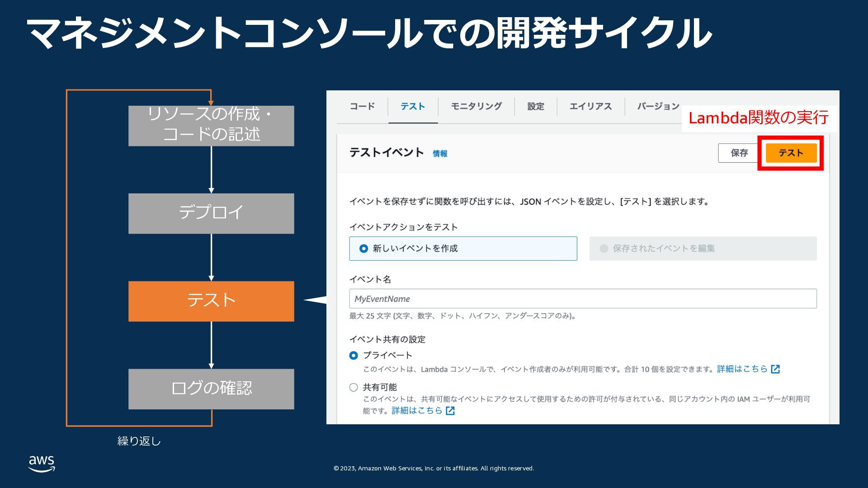Follow 詳細はこちら link for private events
The width and height of the screenshot is (868, 488).
[742, 369]
